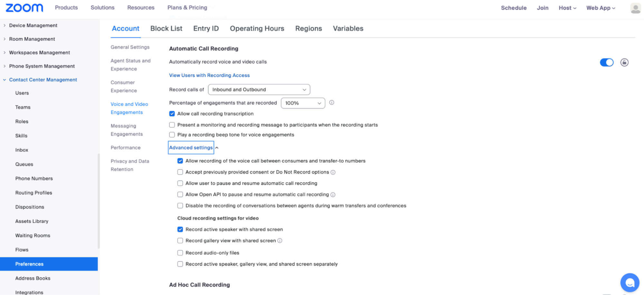Click info icon beside Open API option
Image resolution: width=644 pixels, height=295 pixels.
[x=333, y=195]
